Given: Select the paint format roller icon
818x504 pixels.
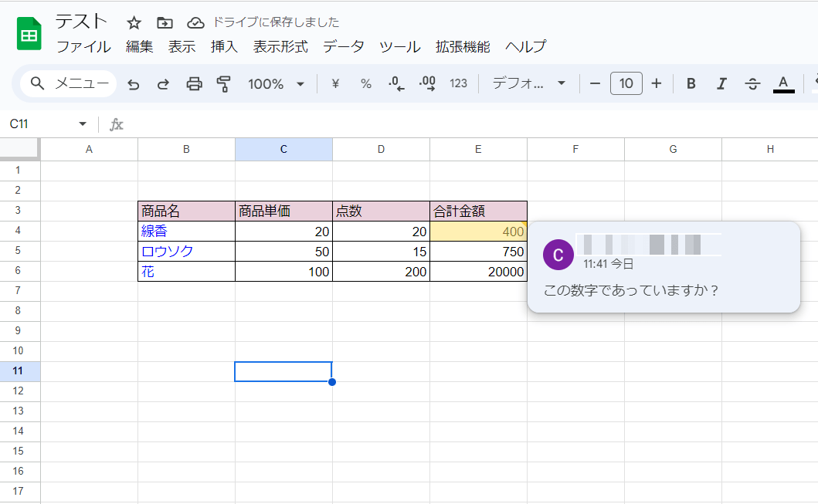Looking at the screenshot, I should pos(224,84).
